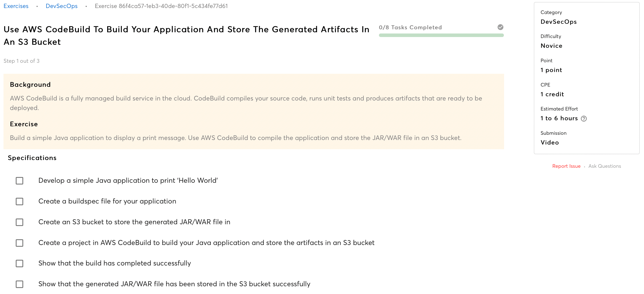
Task: Click the '0/8 Tasks Completed' label
Action: pos(410,27)
